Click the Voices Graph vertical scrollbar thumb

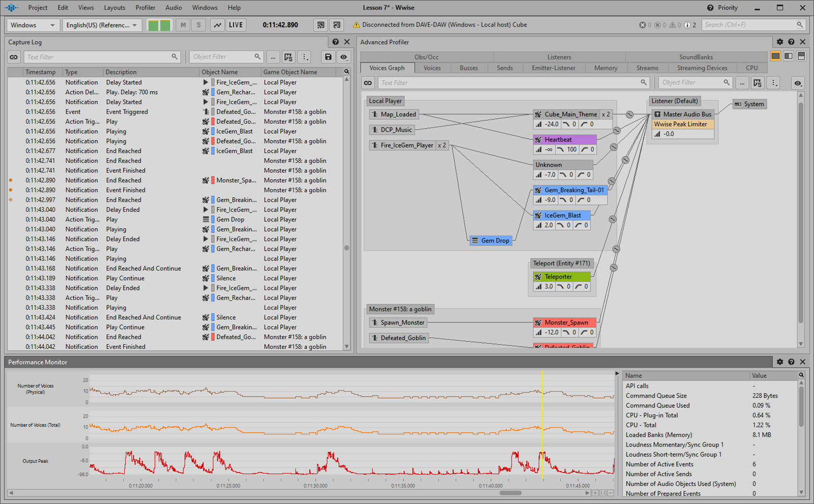coord(801,214)
